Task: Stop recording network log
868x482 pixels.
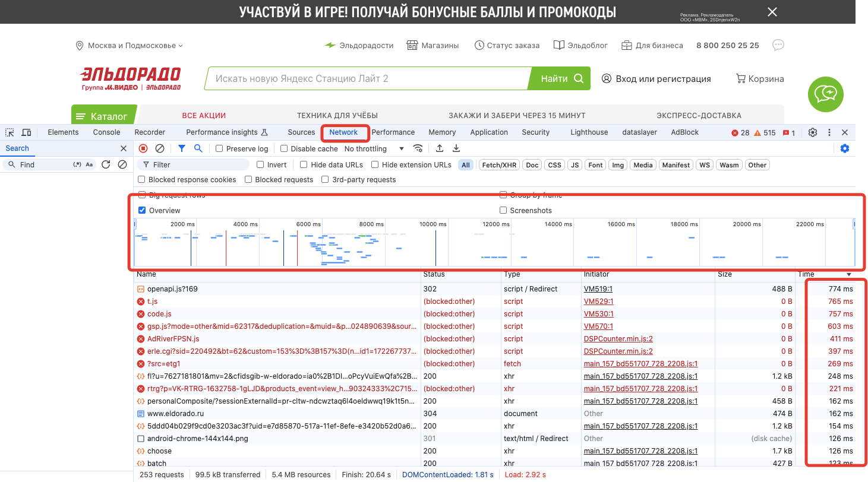Action: 143,148
